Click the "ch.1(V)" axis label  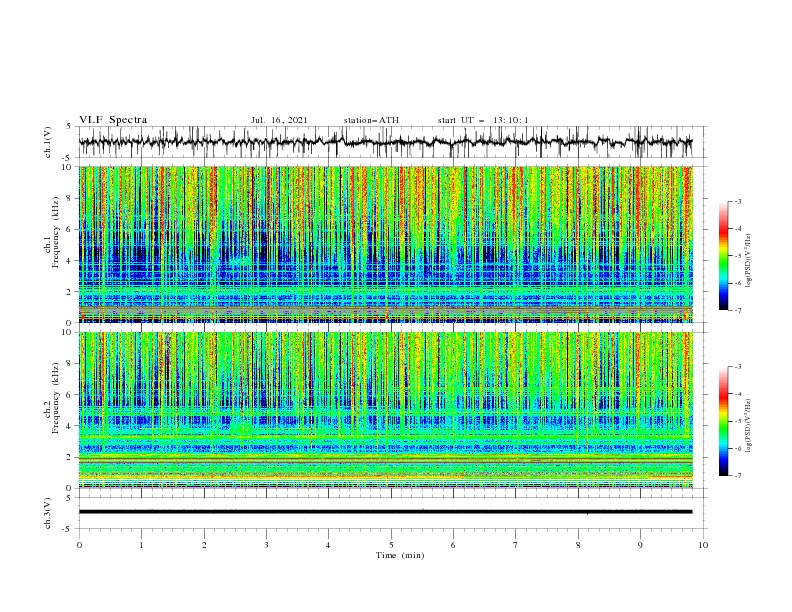point(48,142)
